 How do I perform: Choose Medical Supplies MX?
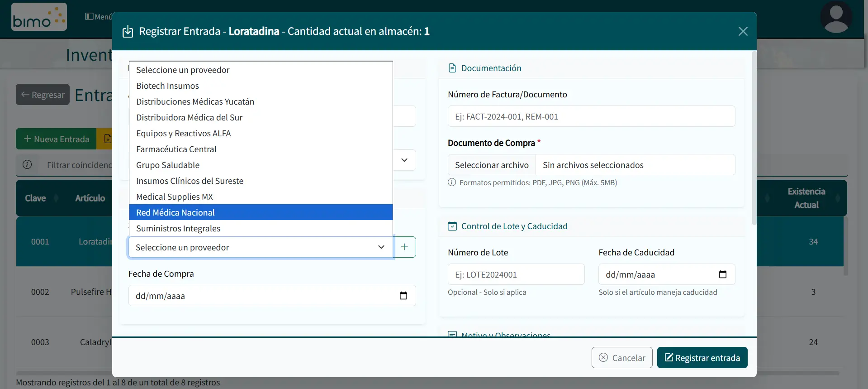tap(261, 197)
